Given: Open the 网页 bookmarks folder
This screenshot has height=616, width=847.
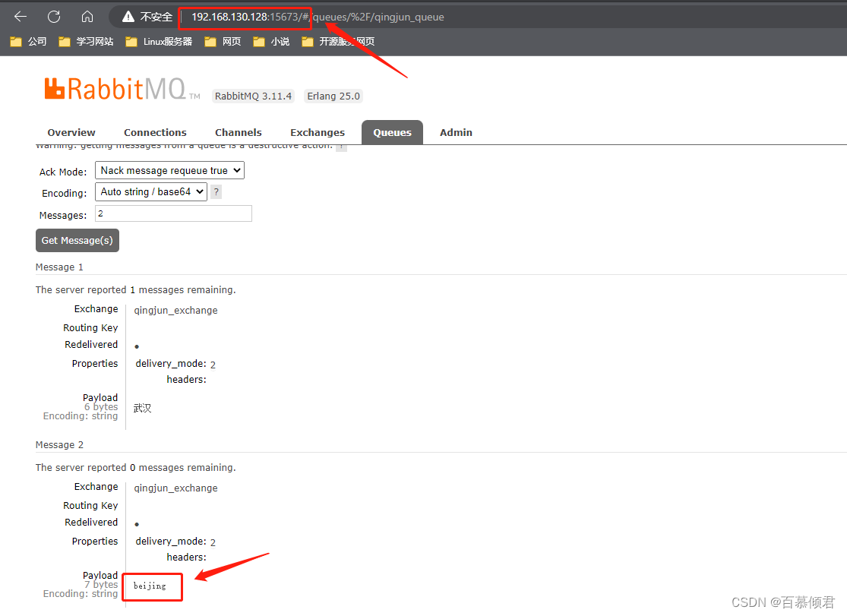Looking at the screenshot, I should click(223, 42).
